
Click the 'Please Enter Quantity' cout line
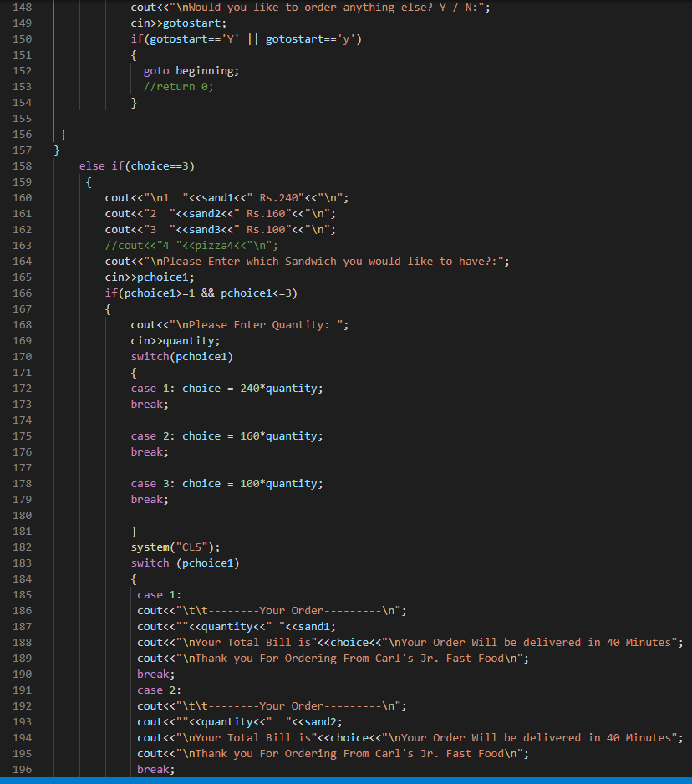(240, 325)
